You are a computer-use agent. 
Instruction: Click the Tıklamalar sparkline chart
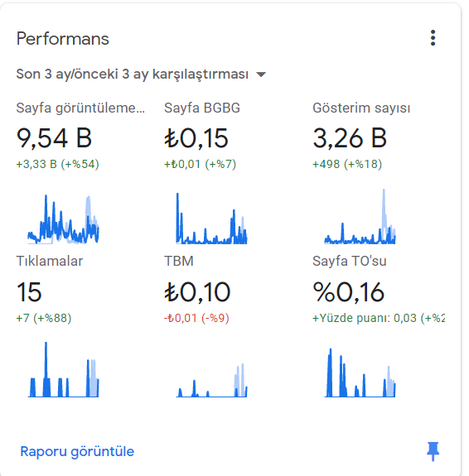(x=63, y=369)
